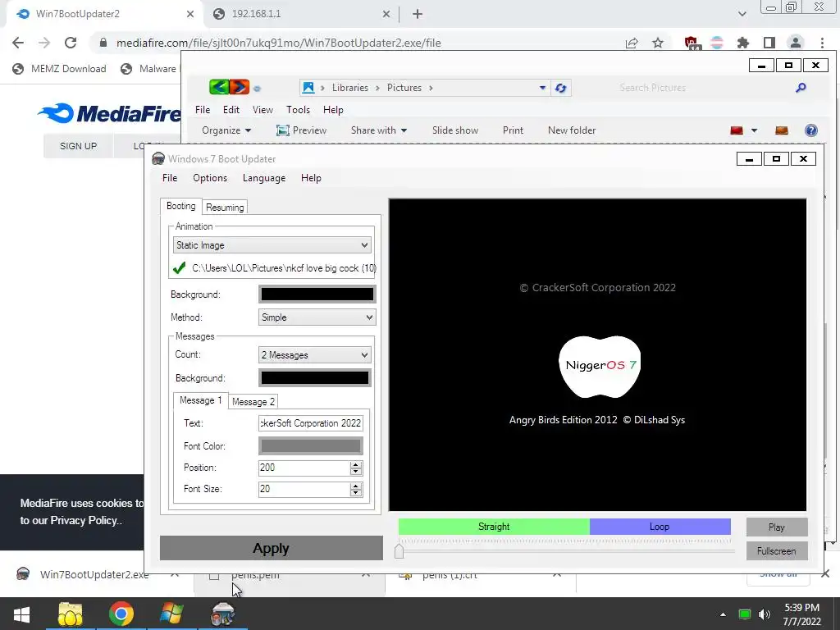Open Chrome extensions puzzle icon

[743, 43]
